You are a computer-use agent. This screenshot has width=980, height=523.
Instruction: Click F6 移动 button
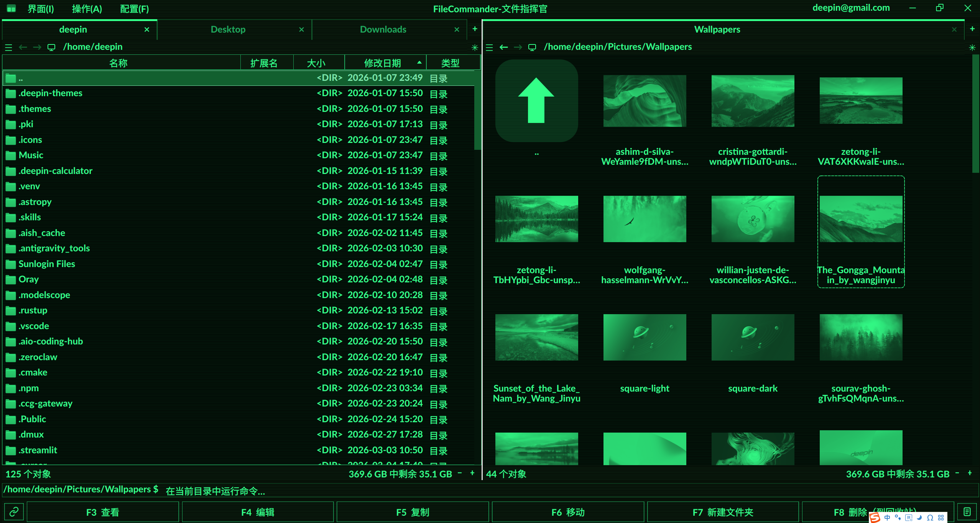click(568, 512)
